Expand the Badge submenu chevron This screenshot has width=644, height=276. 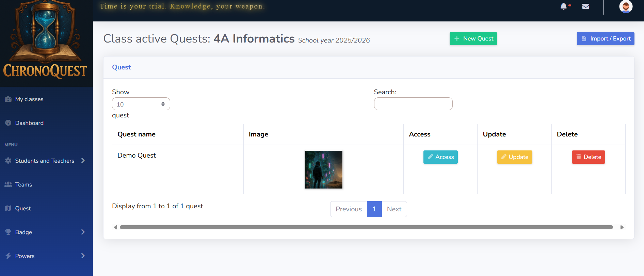(83, 232)
